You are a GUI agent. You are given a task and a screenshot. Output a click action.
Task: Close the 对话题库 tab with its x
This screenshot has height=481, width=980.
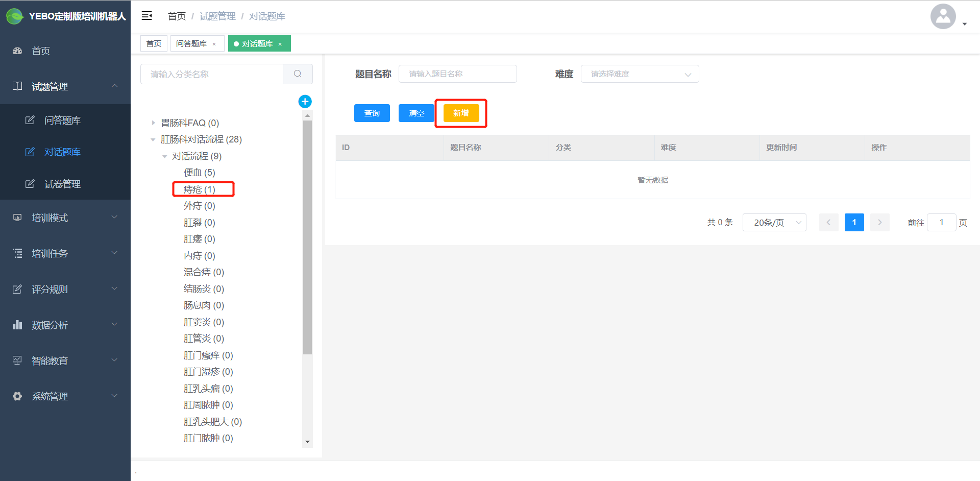(280, 44)
